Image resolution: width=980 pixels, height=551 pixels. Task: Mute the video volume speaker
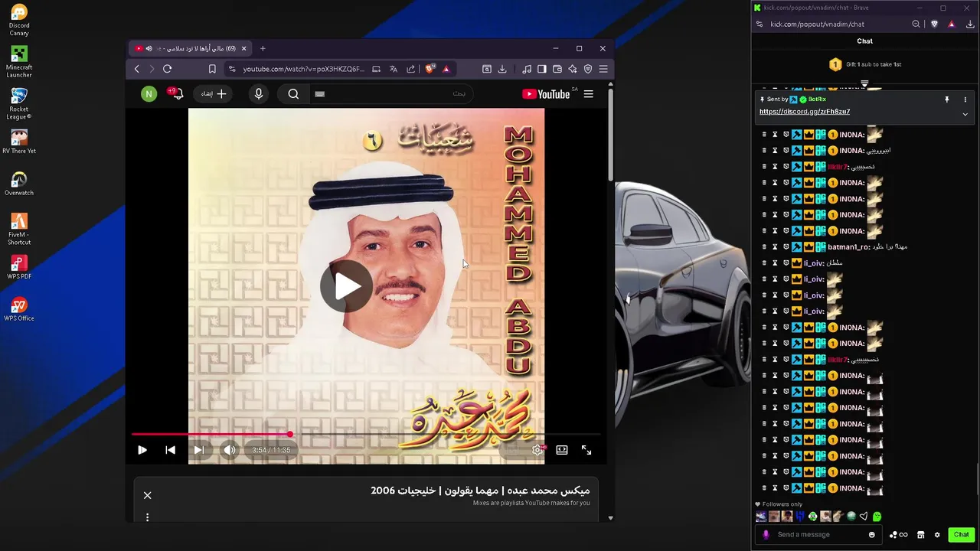(229, 450)
